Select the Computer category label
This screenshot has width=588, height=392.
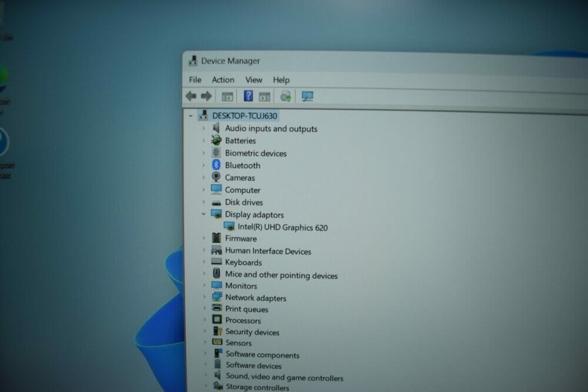click(243, 190)
